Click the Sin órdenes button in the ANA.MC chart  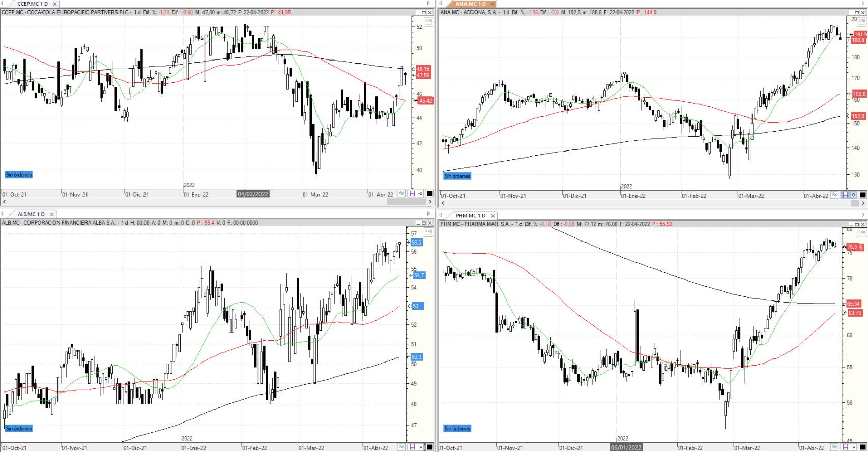[457, 176]
